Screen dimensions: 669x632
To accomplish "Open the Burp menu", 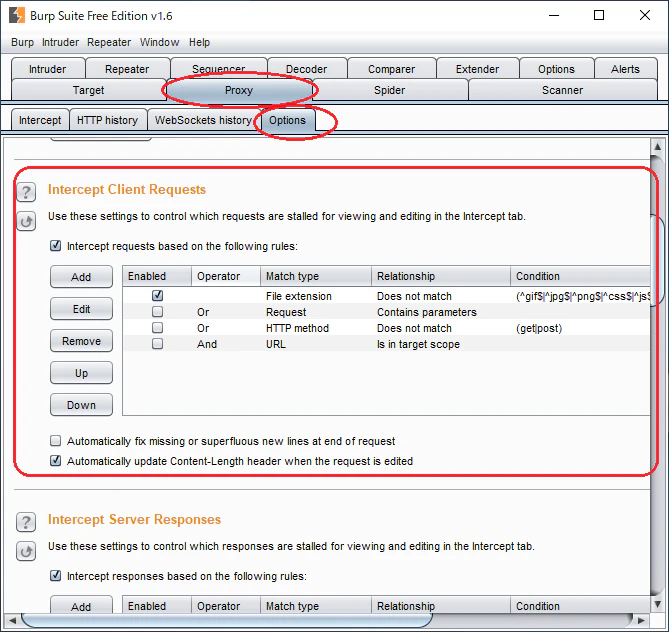I will (22, 42).
